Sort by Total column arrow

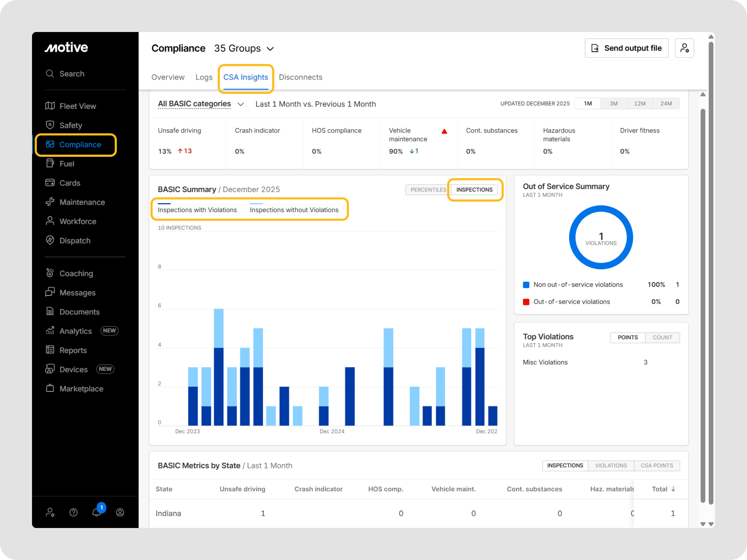tap(673, 489)
